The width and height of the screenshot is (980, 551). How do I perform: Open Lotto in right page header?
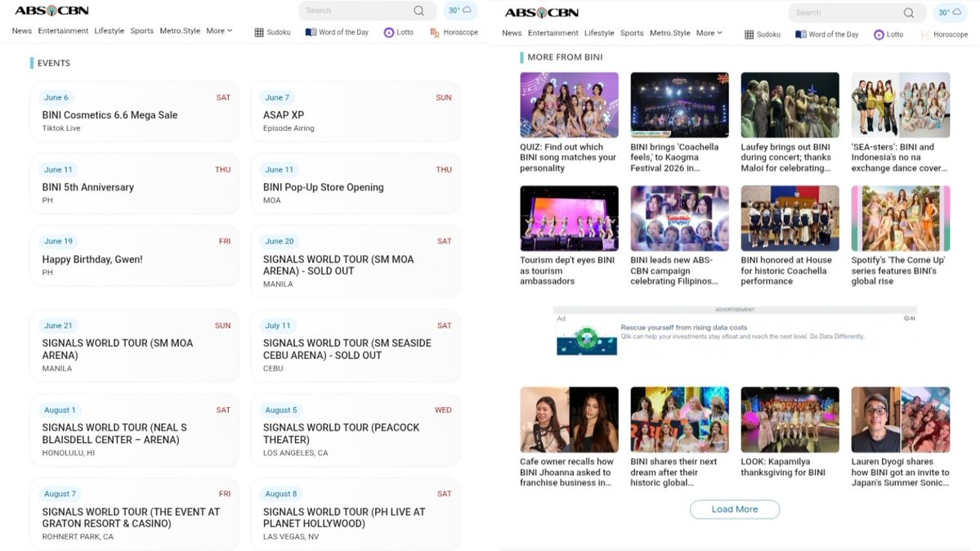[888, 34]
